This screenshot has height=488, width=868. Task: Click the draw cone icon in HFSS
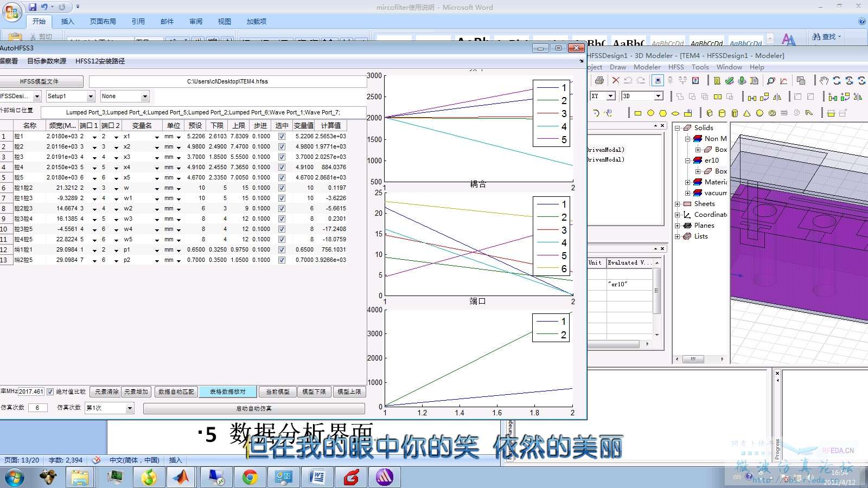pos(747,113)
